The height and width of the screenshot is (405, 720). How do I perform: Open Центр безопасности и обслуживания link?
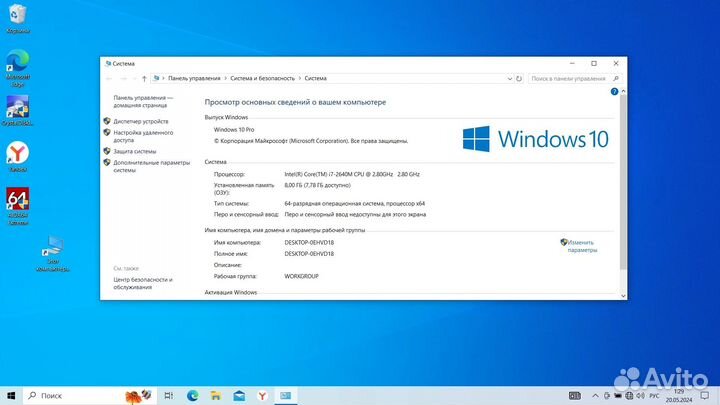pos(143,283)
